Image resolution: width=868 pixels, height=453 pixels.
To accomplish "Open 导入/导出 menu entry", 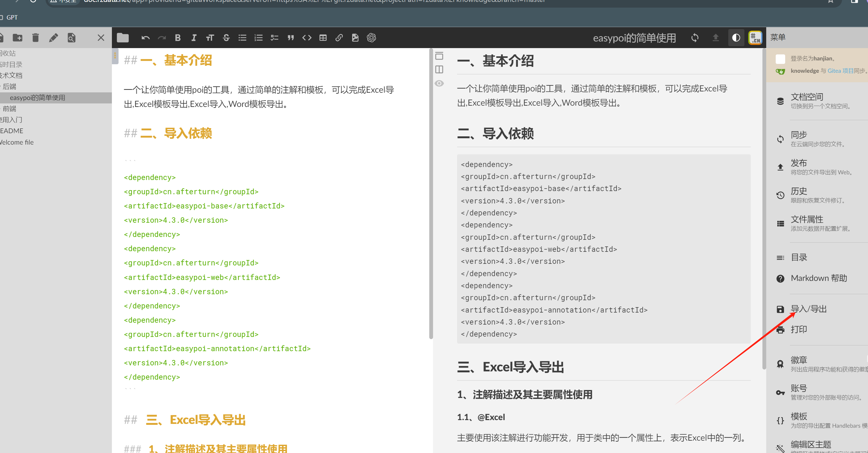I will tap(808, 309).
